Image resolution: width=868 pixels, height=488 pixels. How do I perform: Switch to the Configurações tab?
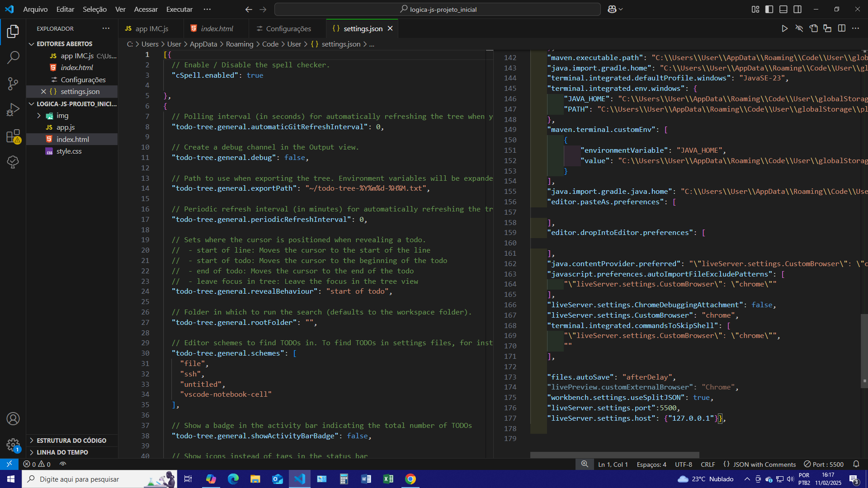(x=288, y=28)
